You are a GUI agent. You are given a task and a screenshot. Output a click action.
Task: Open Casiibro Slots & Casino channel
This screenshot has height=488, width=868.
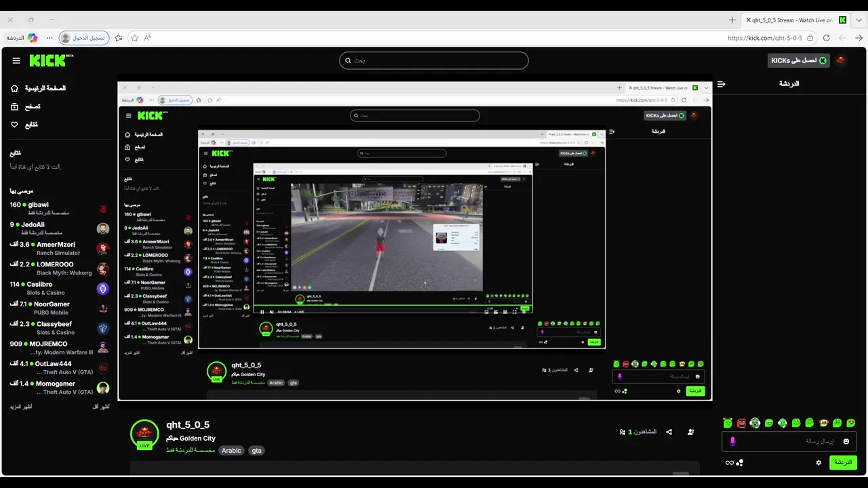(59, 288)
